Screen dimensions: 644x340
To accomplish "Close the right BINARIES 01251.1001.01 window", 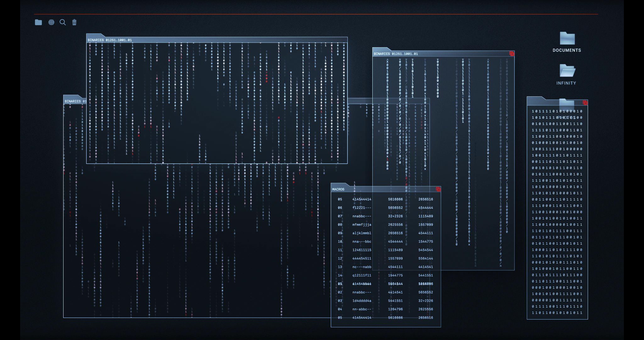I will [x=513, y=53].
